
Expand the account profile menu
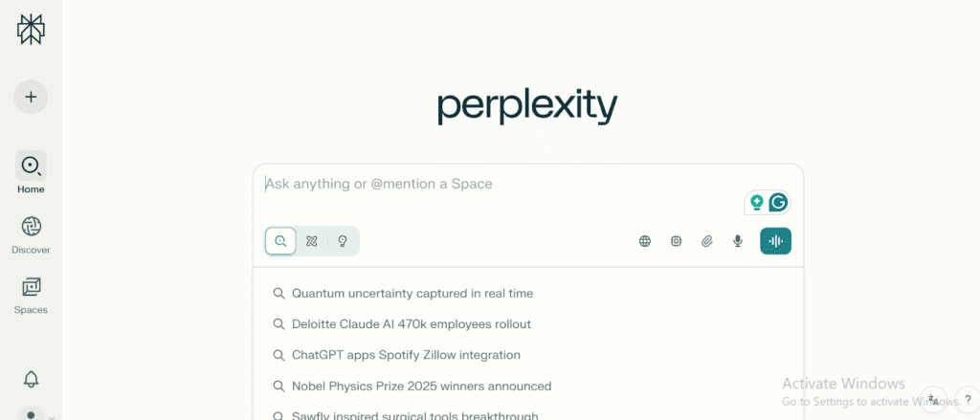tap(36, 415)
